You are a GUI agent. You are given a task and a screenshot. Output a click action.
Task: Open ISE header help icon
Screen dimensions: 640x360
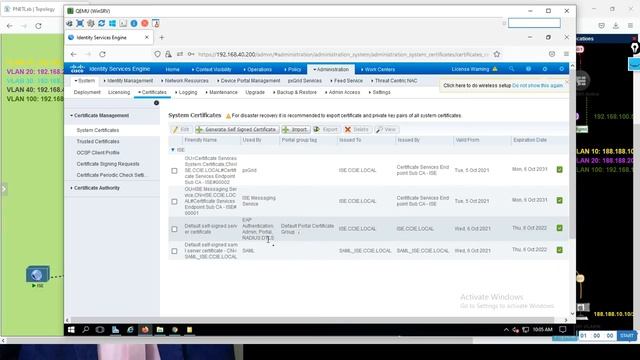pyautogui.click(x=528, y=69)
